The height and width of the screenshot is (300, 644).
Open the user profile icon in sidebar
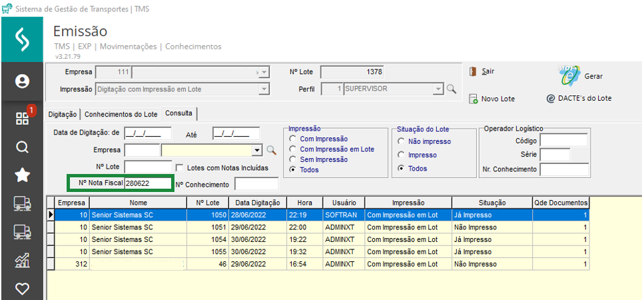22,81
